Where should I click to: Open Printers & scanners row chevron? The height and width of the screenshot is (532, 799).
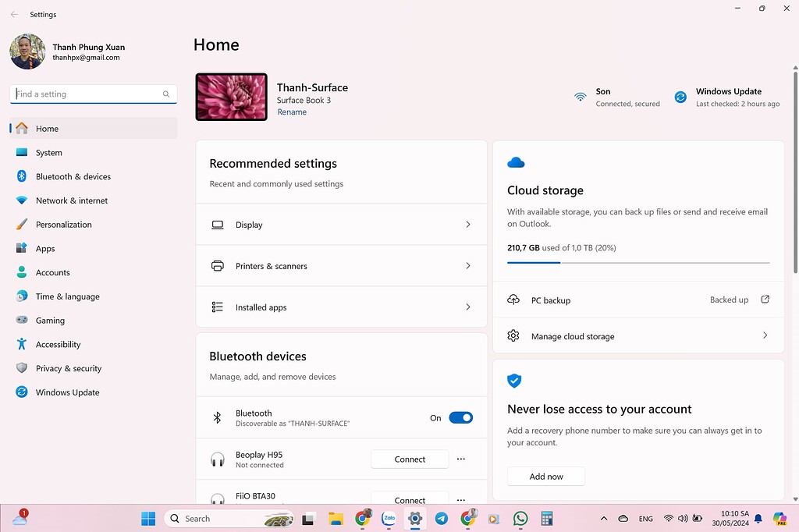[468, 265]
